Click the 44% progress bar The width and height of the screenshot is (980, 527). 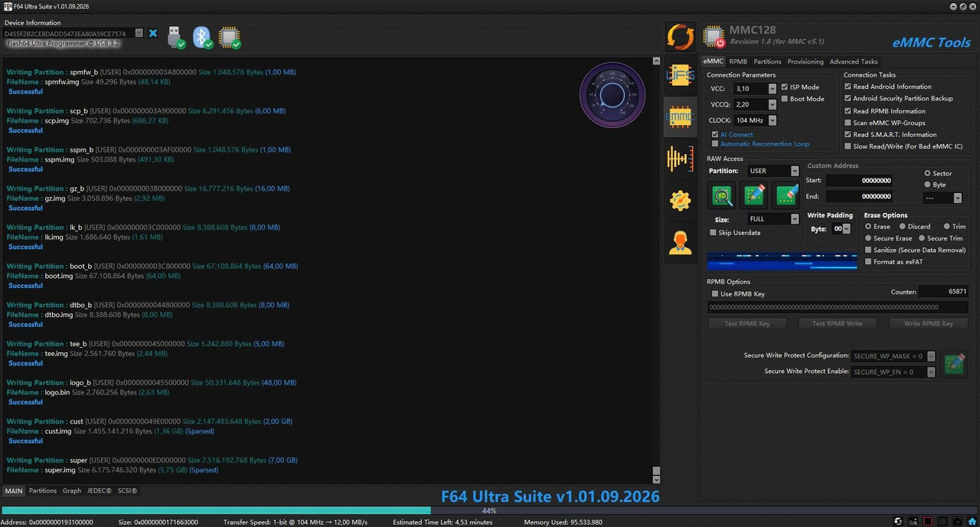pyautogui.click(x=490, y=510)
